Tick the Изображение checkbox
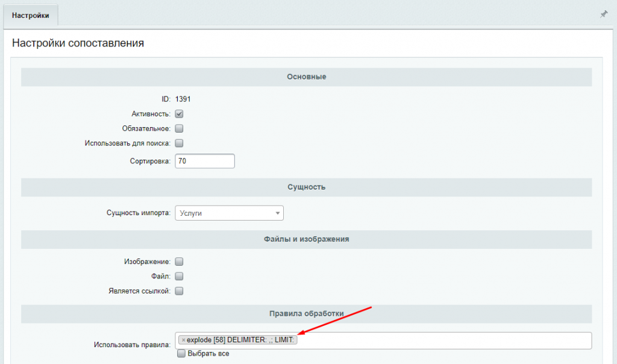Image resolution: width=617 pixels, height=364 pixels. [179, 262]
